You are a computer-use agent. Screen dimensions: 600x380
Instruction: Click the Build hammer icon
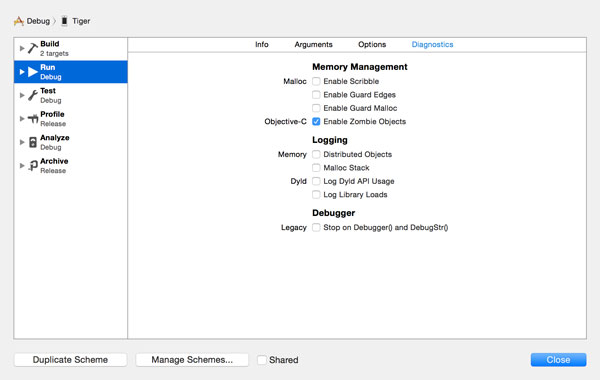click(x=33, y=48)
